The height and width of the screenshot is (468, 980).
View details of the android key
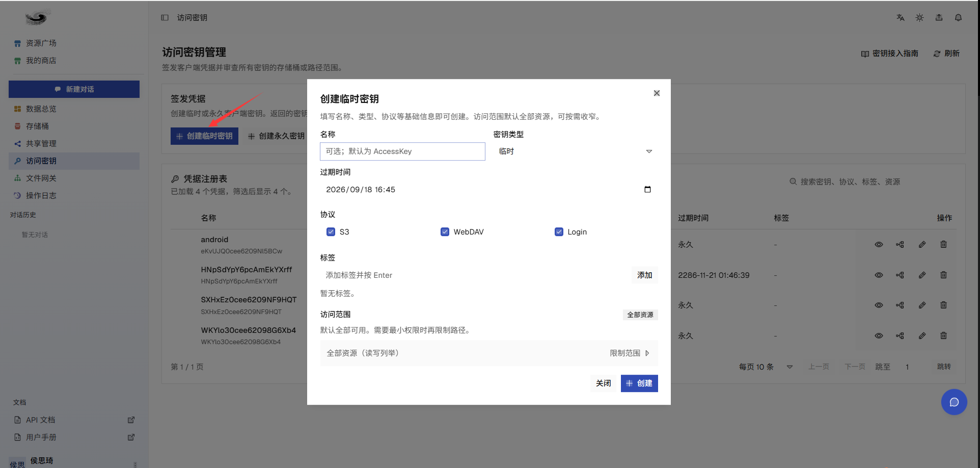pos(879,244)
